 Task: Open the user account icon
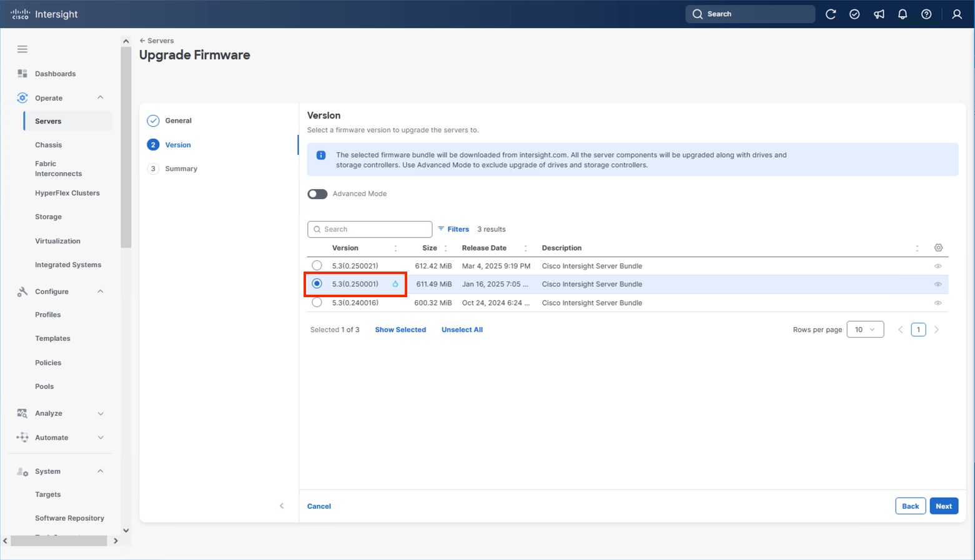(x=957, y=14)
